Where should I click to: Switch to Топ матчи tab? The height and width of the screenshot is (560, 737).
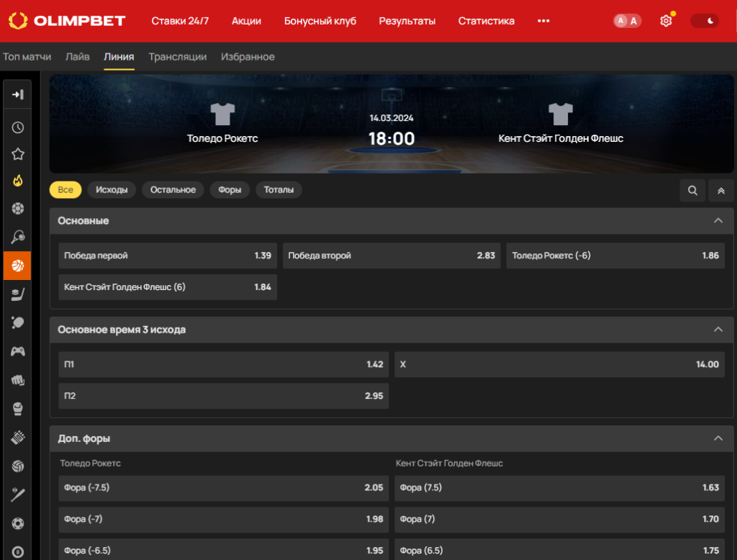(x=27, y=56)
